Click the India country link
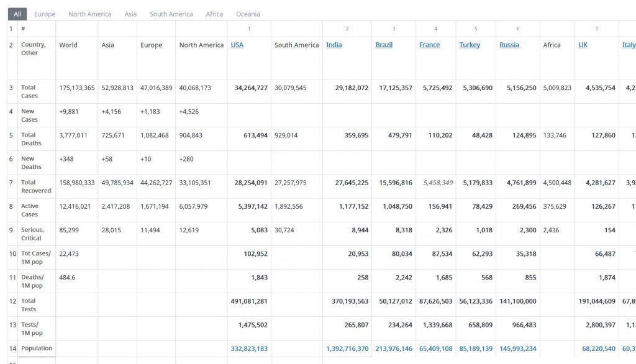 [334, 45]
